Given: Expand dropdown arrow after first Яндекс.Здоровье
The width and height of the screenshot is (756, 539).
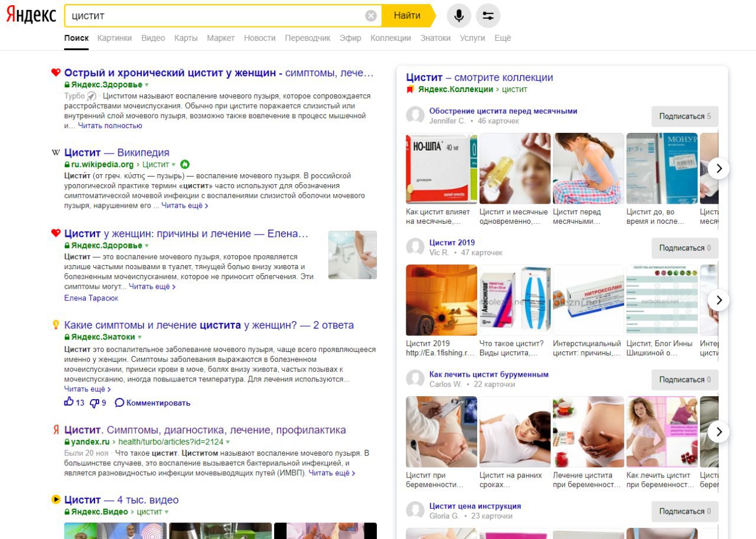Looking at the screenshot, I should pos(147,85).
